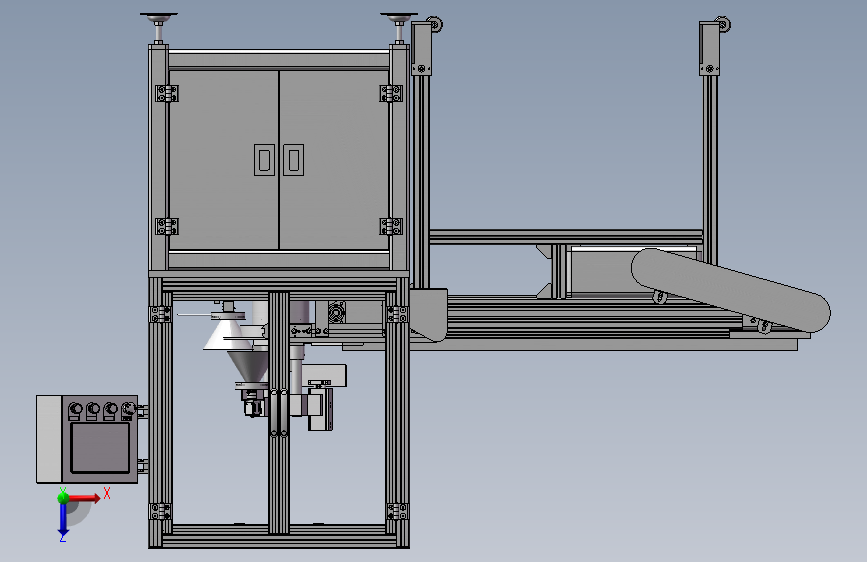Select the right leveling foot pad

(399, 18)
